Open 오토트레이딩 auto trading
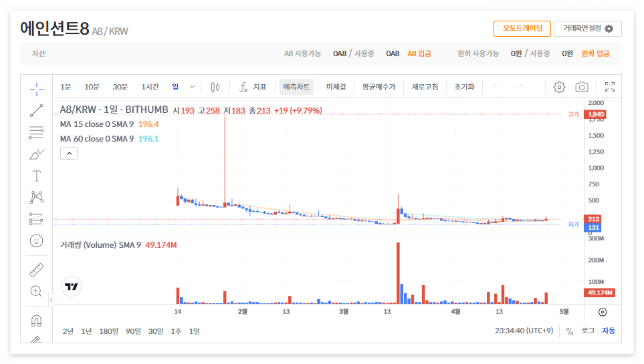This screenshot has height=364, width=644. tap(522, 29)
